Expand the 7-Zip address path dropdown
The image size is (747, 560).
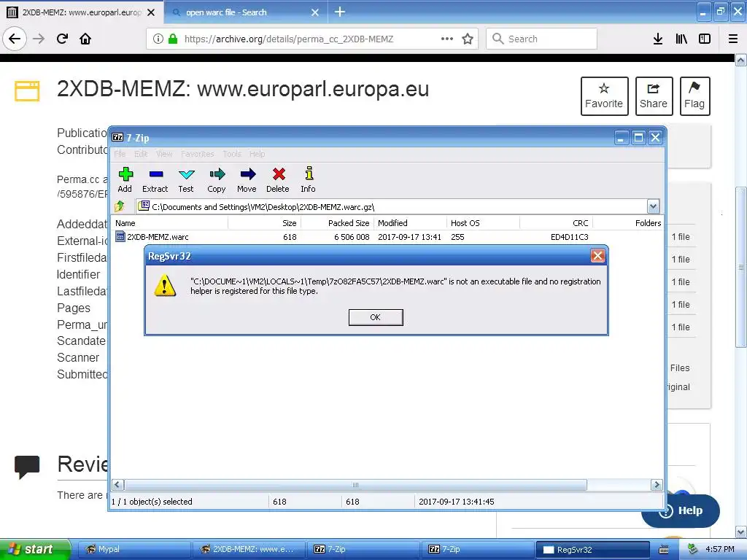653,206
